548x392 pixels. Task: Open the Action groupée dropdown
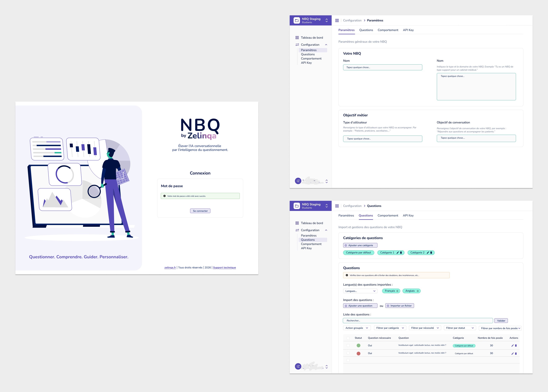[x=357, y=328]
